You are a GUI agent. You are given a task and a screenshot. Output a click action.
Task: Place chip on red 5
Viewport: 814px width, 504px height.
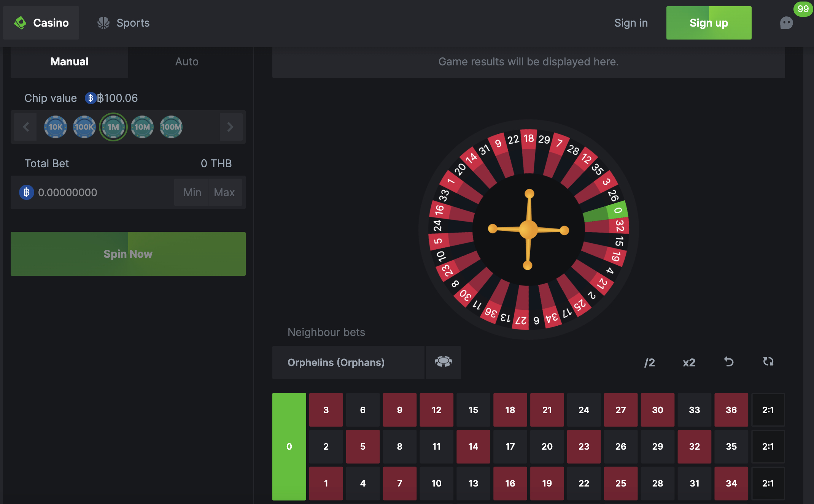(x=363, y=447)
